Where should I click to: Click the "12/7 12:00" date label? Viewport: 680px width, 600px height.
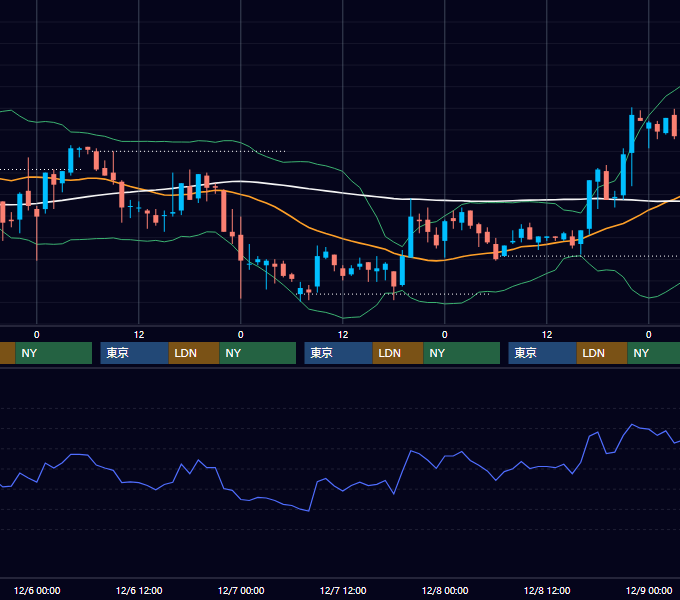[x=343, y=590]
